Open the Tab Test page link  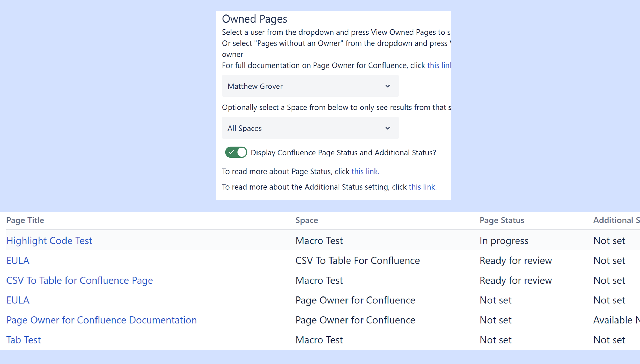point(24,340)
